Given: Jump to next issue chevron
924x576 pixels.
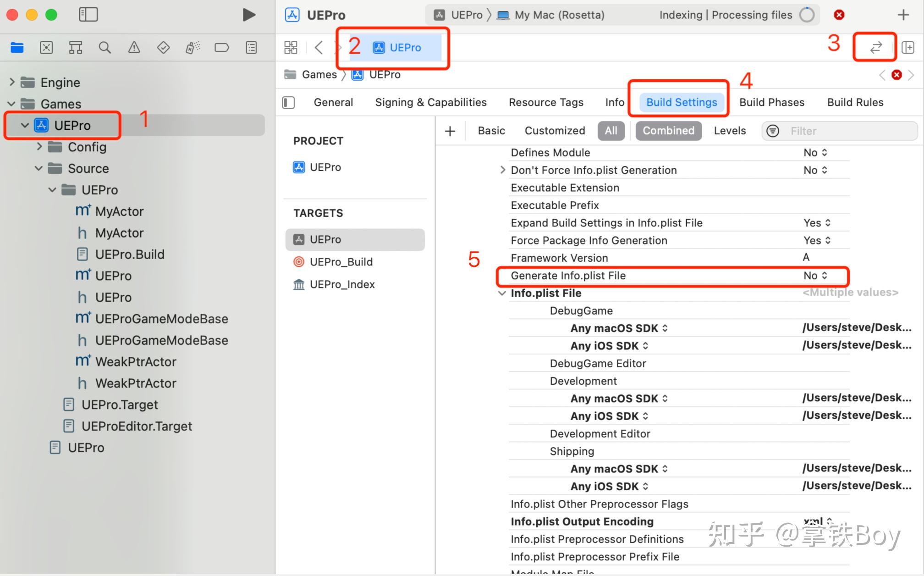Looking at the screenshot, I should click(x=911, y=75).
